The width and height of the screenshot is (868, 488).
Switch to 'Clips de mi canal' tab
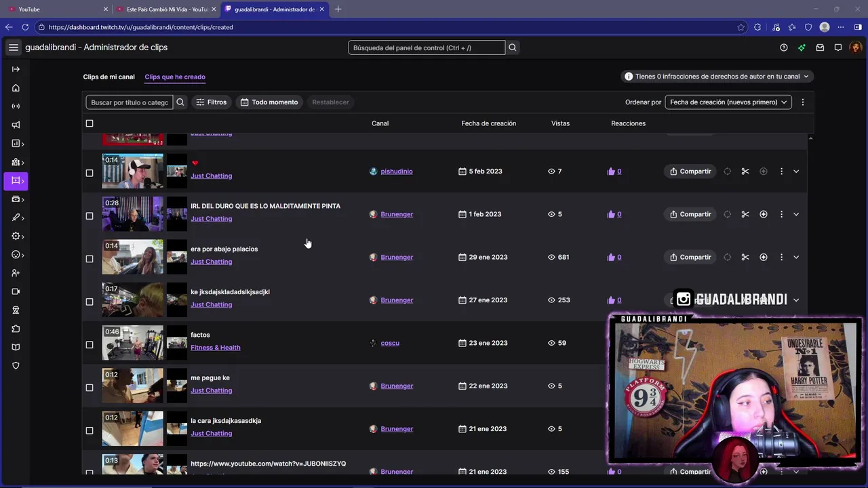click(109, 77)
